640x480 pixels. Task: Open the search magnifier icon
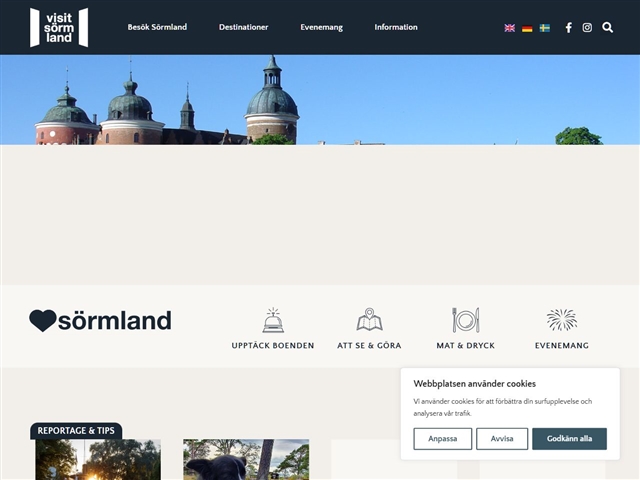607,27
